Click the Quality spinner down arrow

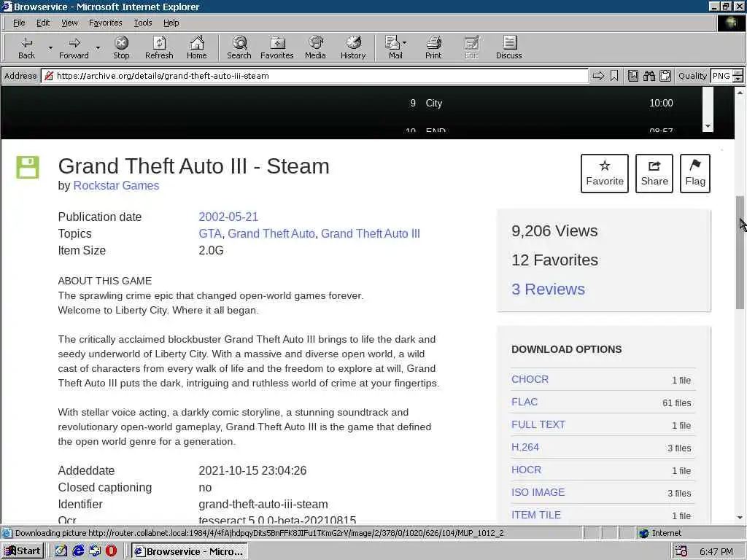click(x=738, y=79)
